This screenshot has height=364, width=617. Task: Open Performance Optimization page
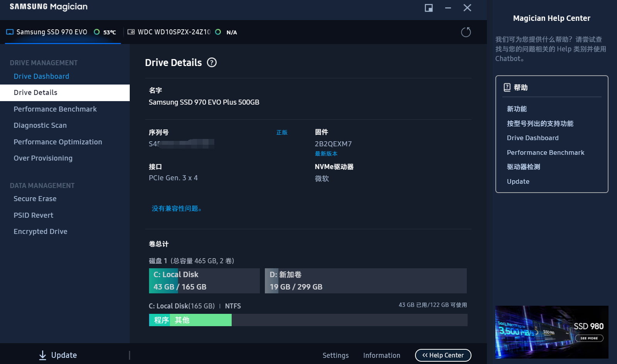(x=58, y=142)
